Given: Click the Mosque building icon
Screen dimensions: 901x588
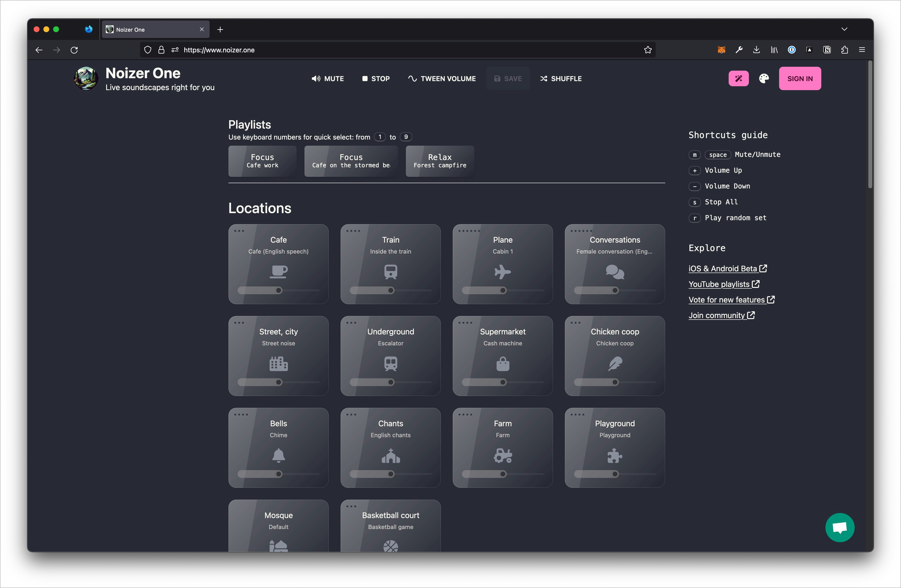Looking at the screenshot, I should point(279,546).
